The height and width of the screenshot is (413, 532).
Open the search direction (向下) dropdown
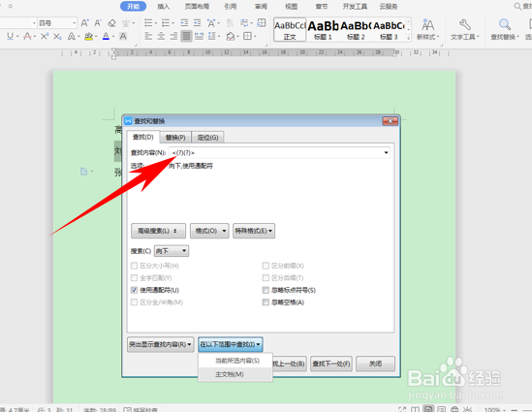coord(172,251)
